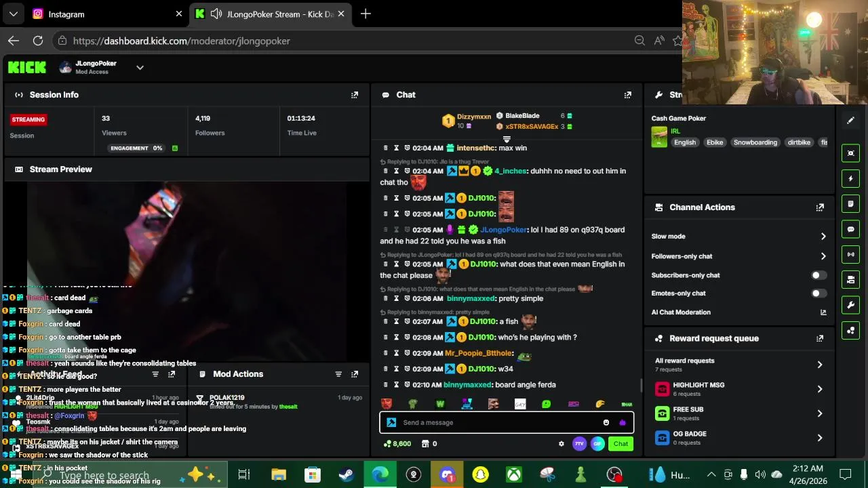Open Steam from the taskbar
This screenshot has width=868, height=488.
click(346, 474)
